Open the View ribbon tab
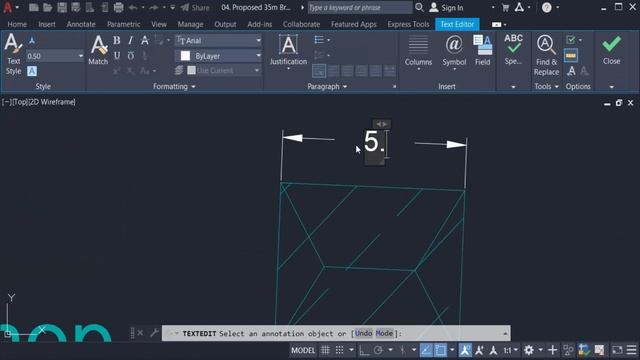 [159, 24]
